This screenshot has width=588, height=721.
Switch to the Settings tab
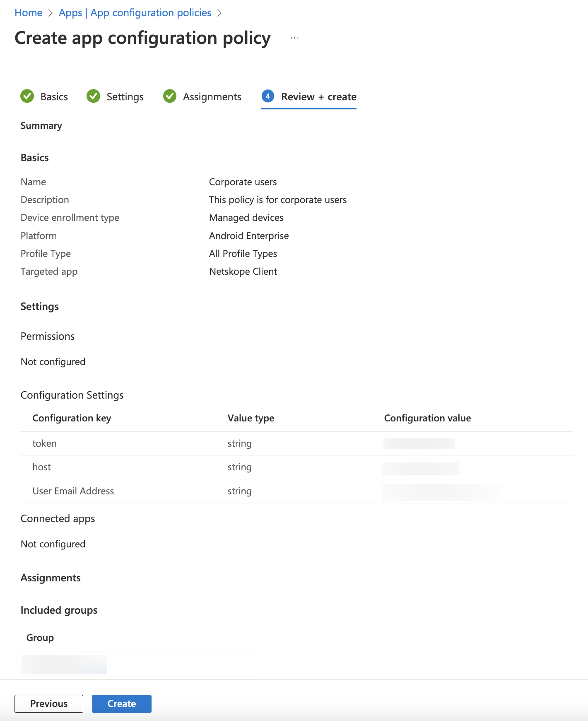coord(125,97)
